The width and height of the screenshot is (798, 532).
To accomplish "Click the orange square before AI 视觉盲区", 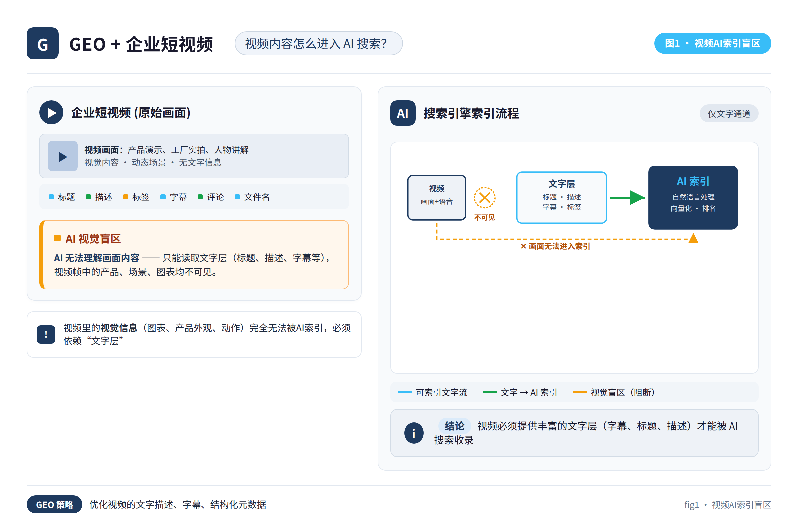I will point(57,238).
